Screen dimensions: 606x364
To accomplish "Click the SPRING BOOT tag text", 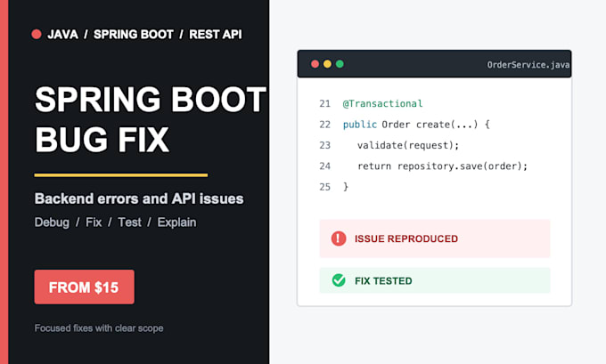I will [x=134, y=35].
